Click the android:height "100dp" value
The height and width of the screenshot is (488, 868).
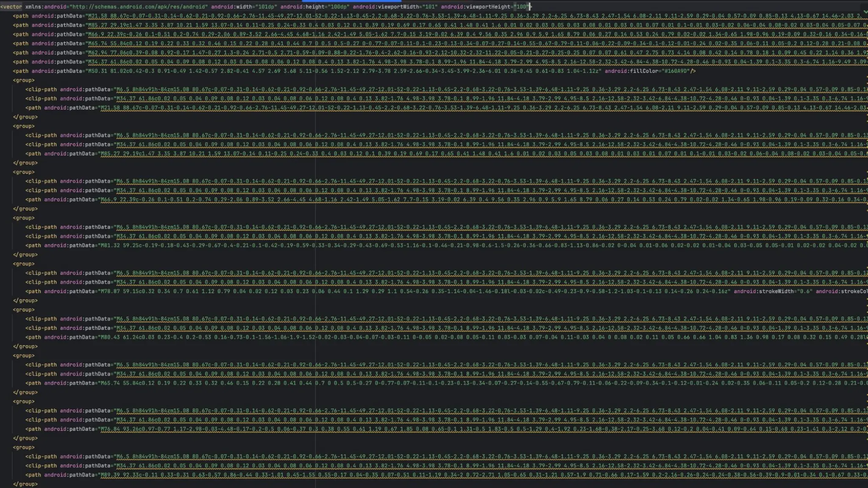click(x=338, y=7)
